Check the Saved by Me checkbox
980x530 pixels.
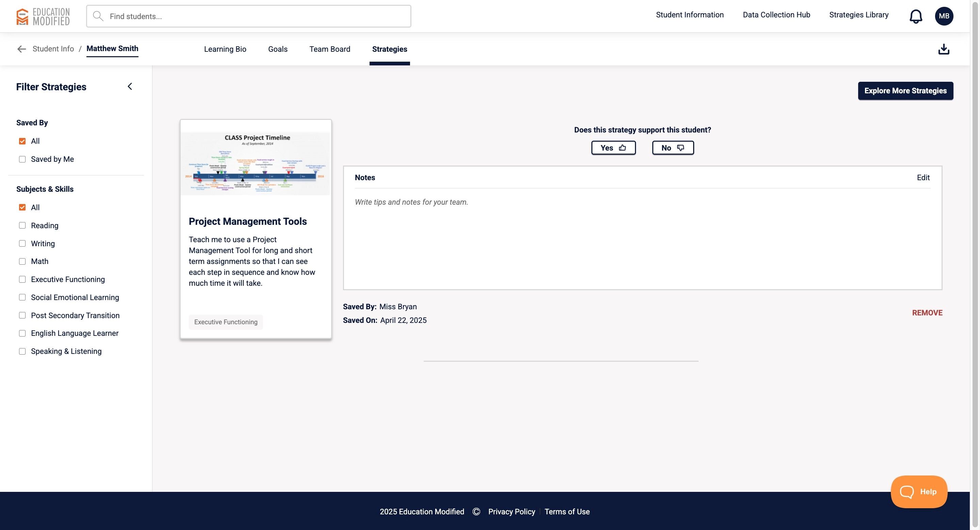tap(22, 159)
